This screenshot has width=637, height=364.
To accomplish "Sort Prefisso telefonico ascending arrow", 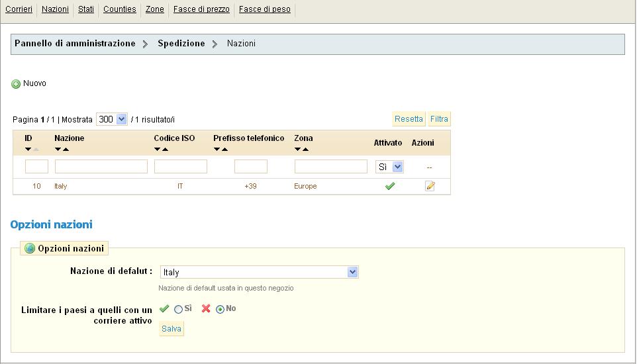I will click(224, 149).
